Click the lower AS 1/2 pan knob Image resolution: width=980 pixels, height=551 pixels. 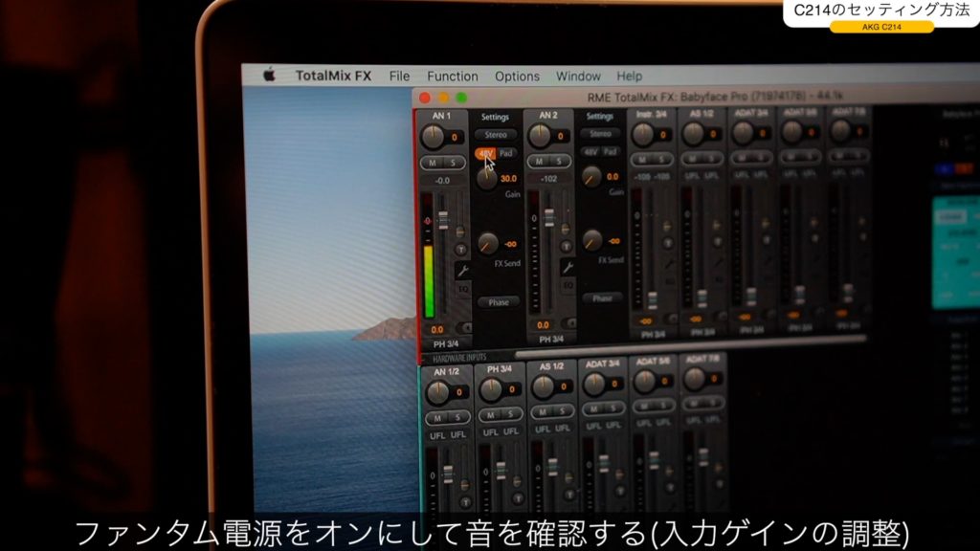pos(543,386)
